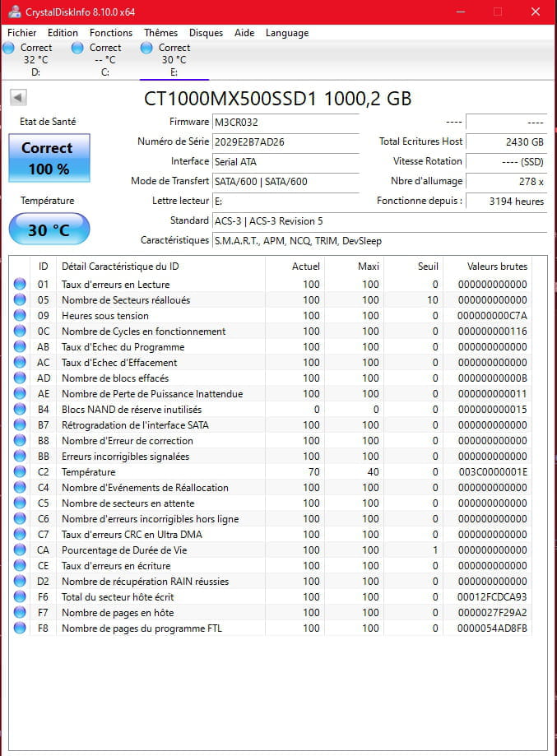Click the 30 °C temperature button
The image size is (557, 756).
(x=49, y=229)
